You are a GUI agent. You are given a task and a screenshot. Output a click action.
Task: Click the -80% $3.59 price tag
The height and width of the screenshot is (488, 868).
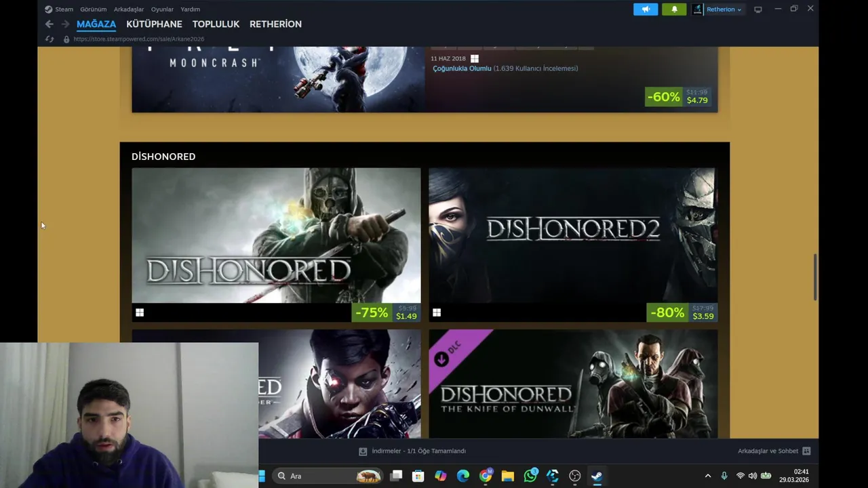click(682, 312)
